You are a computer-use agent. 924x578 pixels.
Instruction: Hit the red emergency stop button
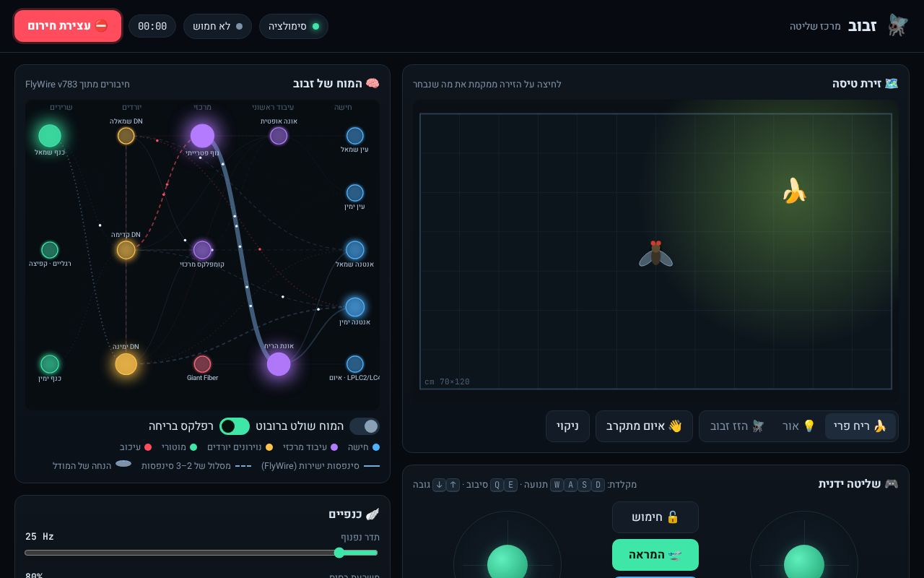click(68, 26)
